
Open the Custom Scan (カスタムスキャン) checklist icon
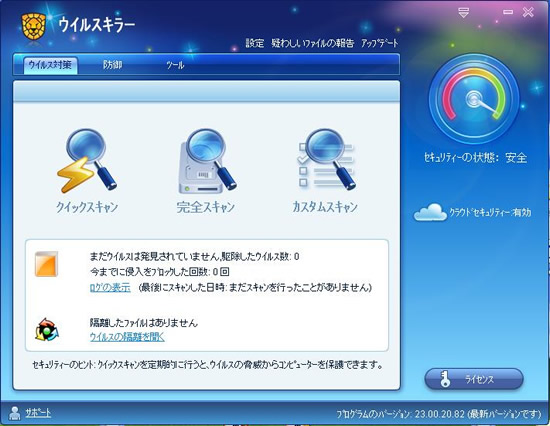326,160
